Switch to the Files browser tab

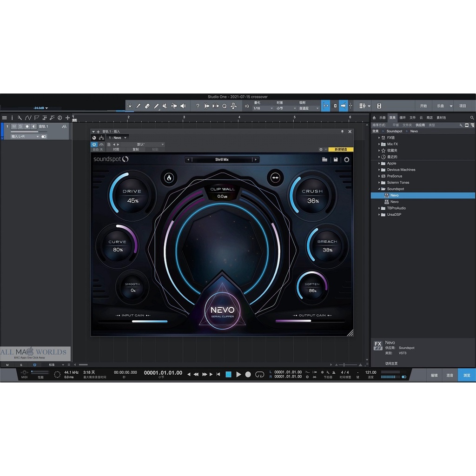coord(413,118)
